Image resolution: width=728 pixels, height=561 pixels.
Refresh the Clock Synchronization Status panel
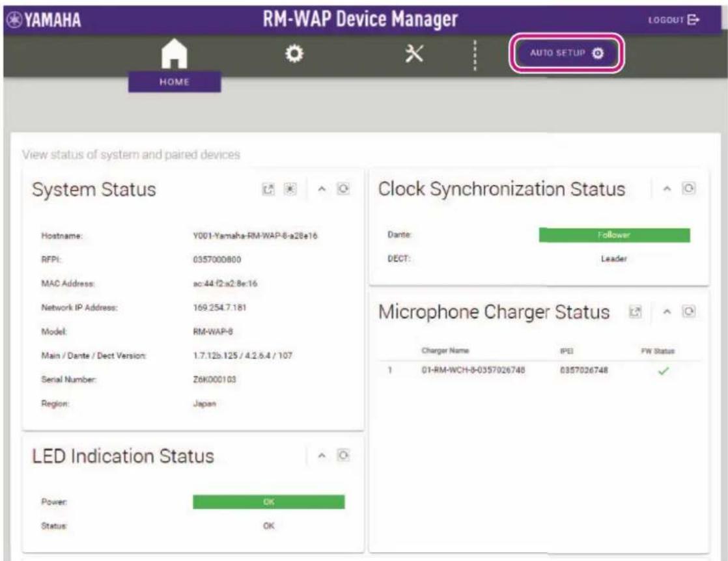[688, 188]
